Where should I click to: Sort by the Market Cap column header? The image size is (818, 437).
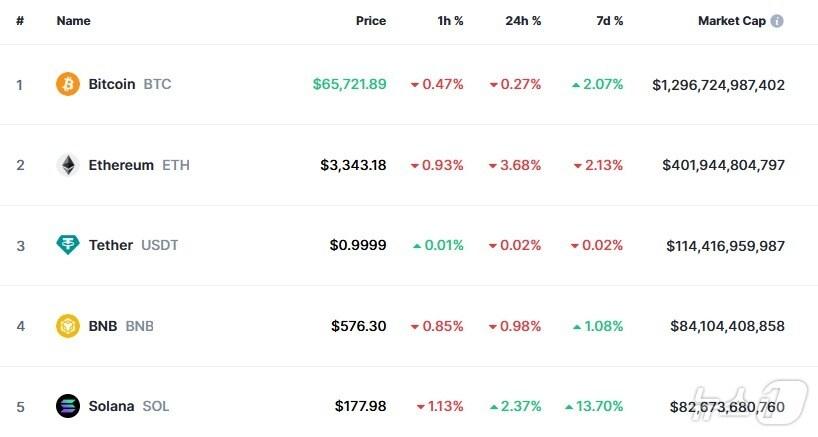(x=733, y=21)
